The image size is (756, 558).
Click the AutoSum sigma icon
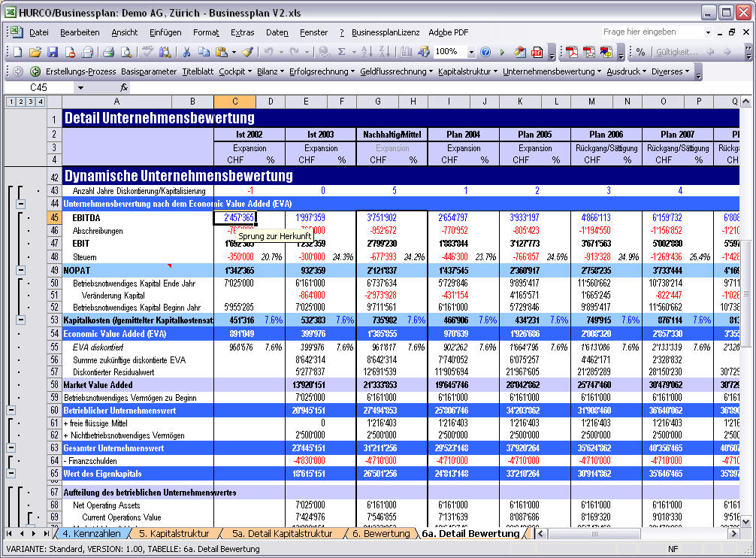[x=342, y=52]
